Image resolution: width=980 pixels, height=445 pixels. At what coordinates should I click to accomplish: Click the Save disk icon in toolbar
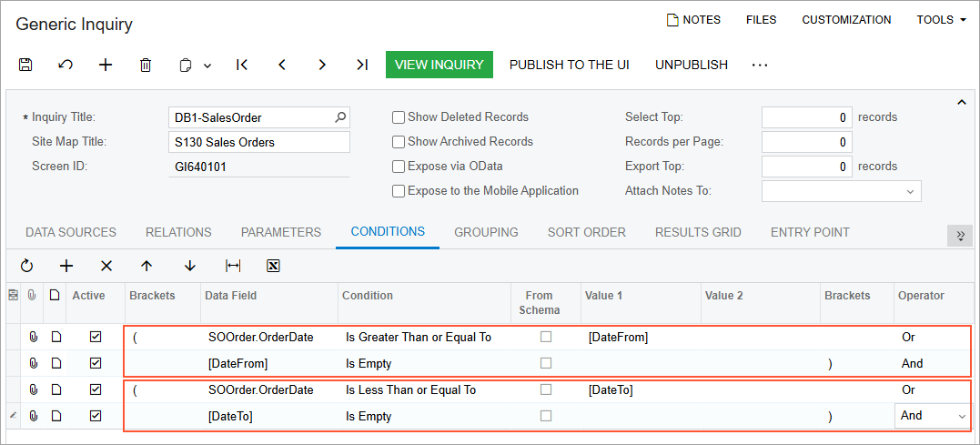tap(25, 65)
